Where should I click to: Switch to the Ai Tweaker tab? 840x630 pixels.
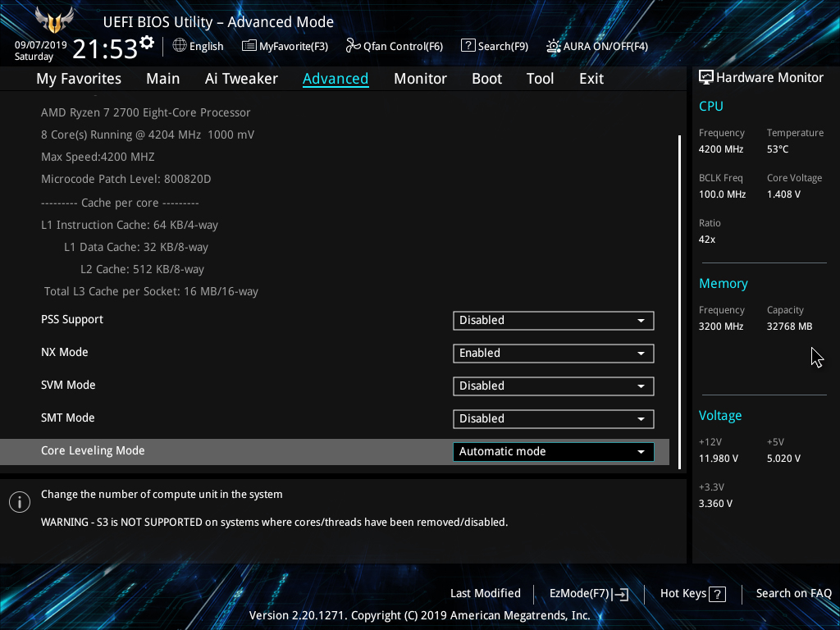(241, 79)
